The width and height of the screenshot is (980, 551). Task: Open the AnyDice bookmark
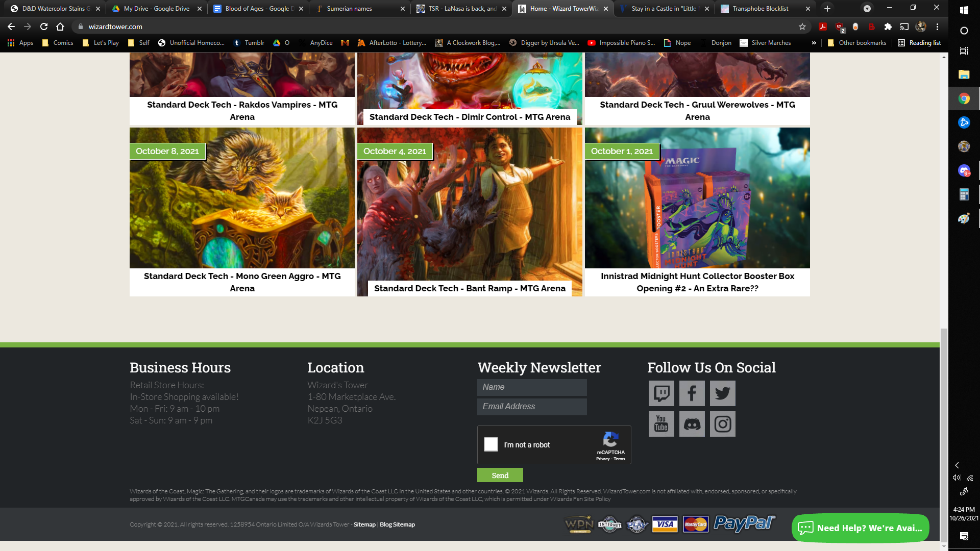coord(315,43)
